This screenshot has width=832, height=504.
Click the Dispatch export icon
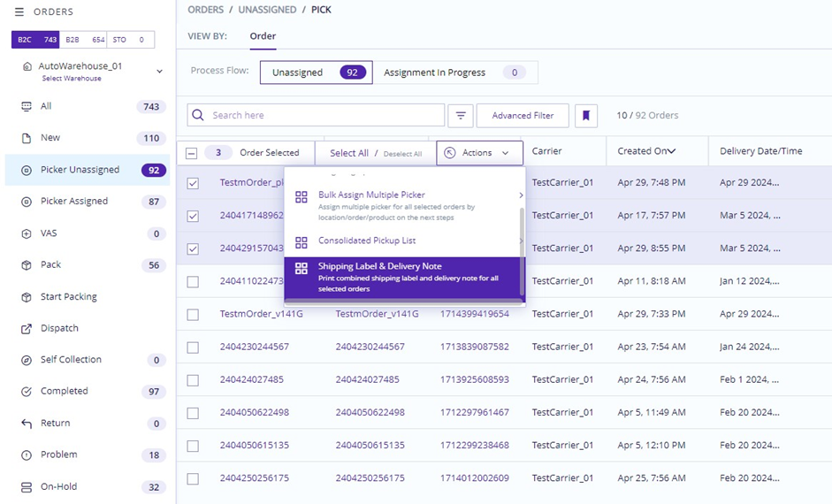pyautogui.click(x=26, y=329)
